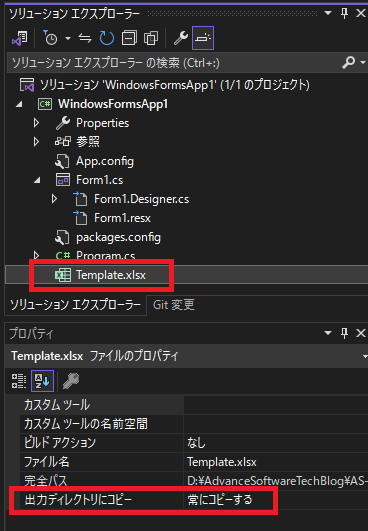Open search options dropdown arrow
This screenshot has height=531, width=368.
click(363, 63)
